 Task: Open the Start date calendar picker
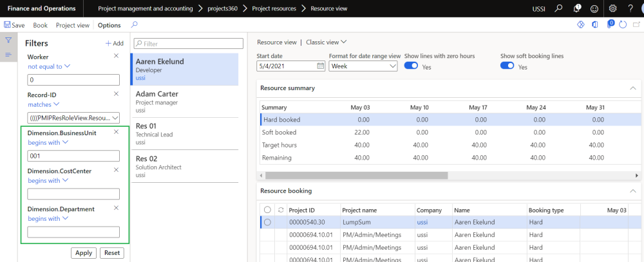pyautogui.click(x=321, y=66)
